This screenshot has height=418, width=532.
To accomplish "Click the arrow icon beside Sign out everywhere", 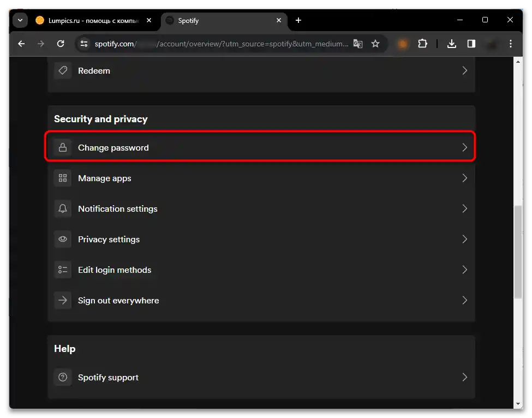I will [63, 300].
